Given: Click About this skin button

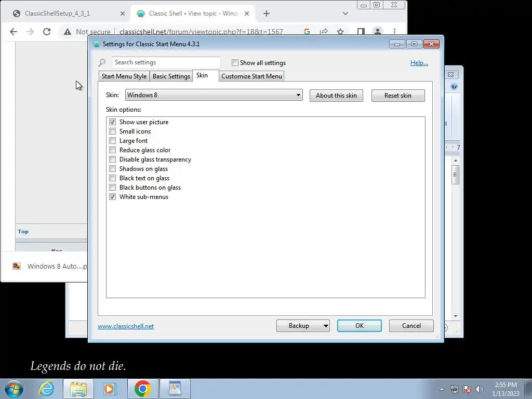Looking at the screenshot, I should point(336,96).
